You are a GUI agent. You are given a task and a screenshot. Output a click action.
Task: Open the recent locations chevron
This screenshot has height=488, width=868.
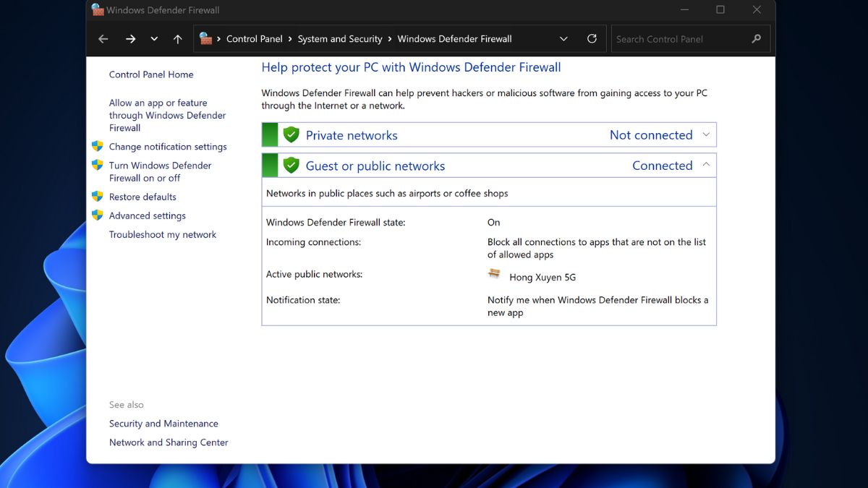[x=154, y=39]
